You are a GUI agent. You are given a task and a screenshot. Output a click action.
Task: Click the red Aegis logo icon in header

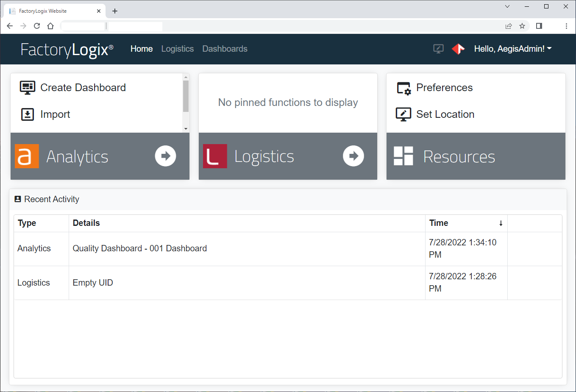coord(458,49)
